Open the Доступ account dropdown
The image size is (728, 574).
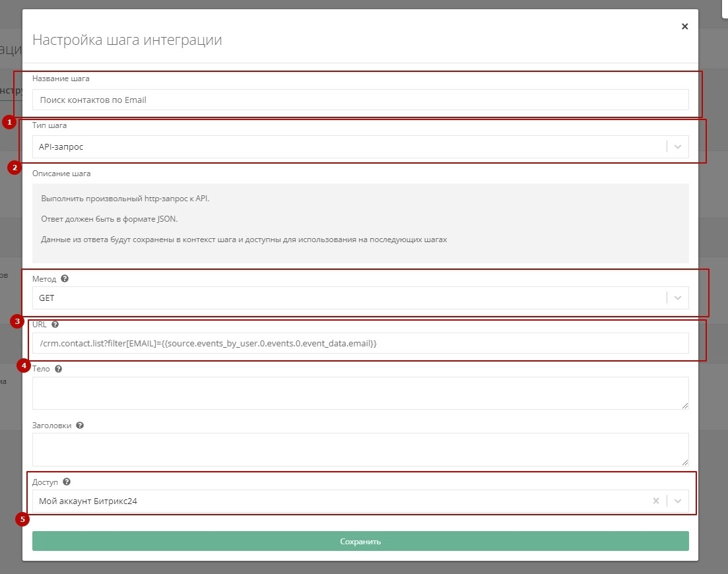click(x=677, y=501)
